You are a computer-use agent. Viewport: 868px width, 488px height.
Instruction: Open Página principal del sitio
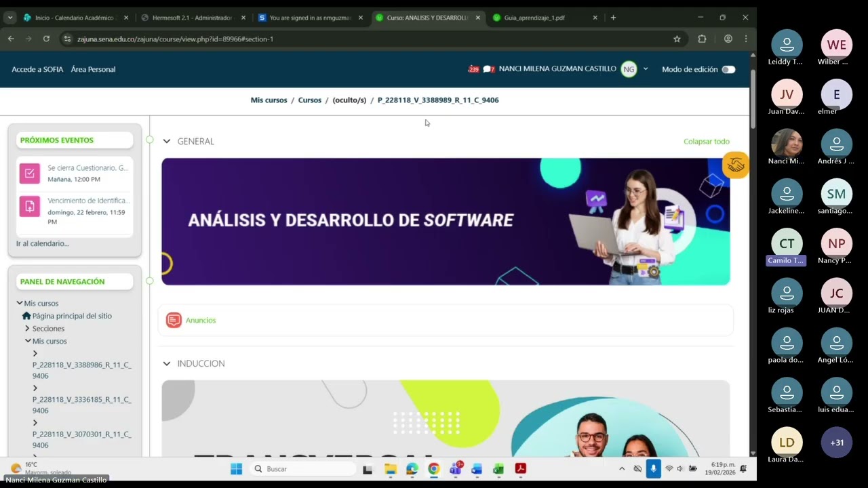[72, 316]
